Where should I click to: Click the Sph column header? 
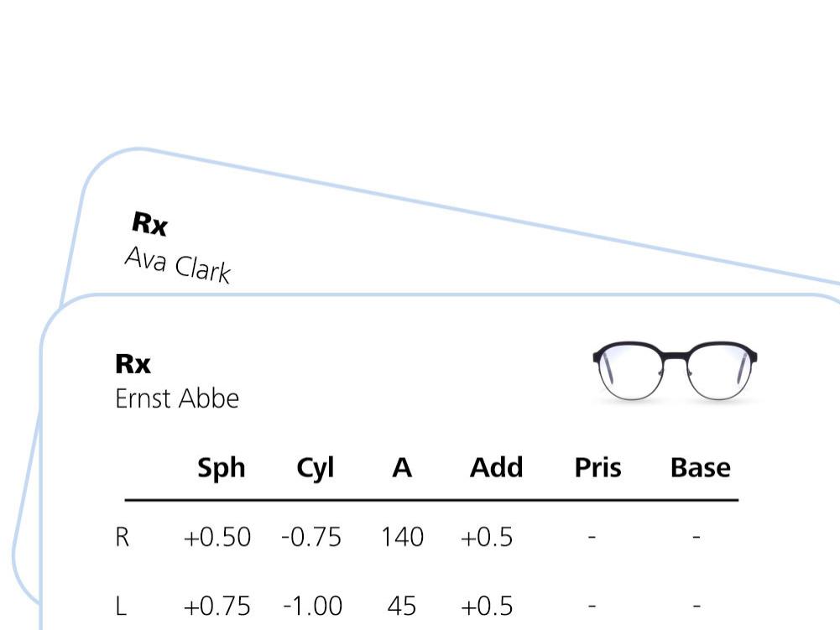(x=222, y=468)
